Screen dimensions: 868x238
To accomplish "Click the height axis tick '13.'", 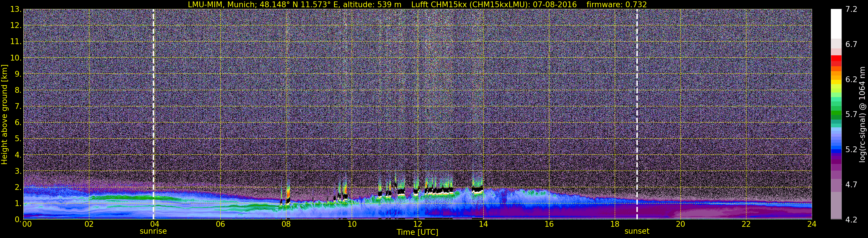I will [x=16, y=9].
